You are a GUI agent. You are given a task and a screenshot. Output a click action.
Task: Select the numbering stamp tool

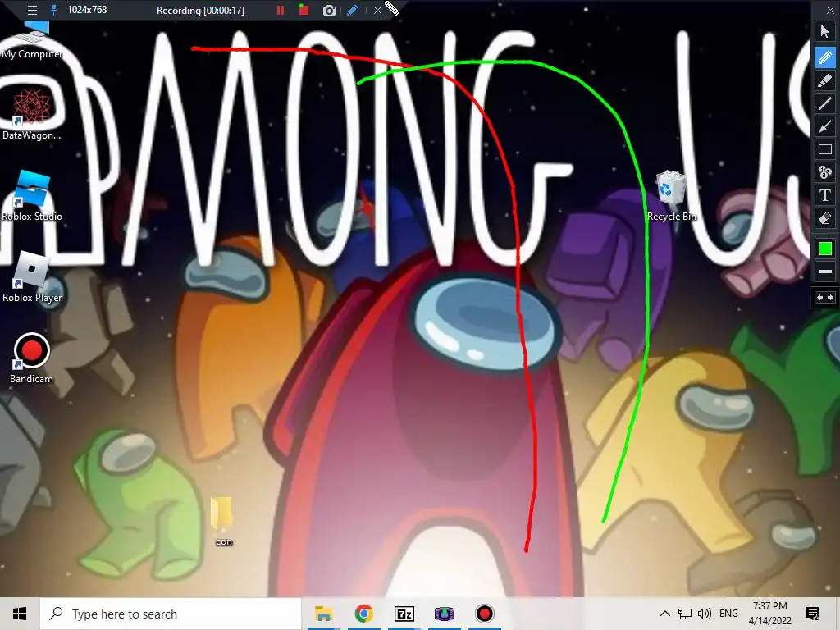(x=825, y=172)
